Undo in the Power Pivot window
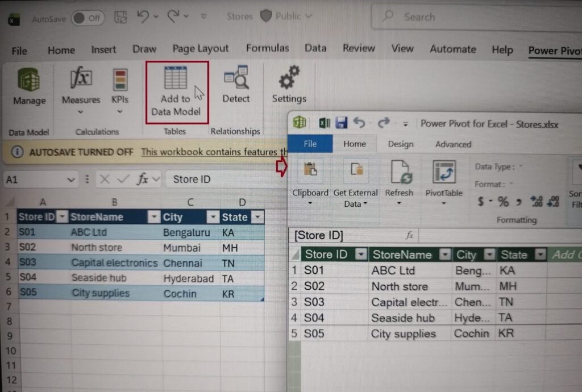582x392 pixels. click(x=359, y=122)
